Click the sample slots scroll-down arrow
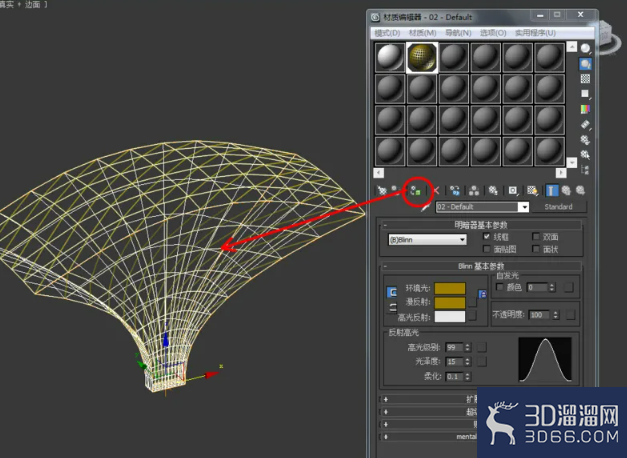The width and height of the screenshot is (627, 458). tap(572, 162)
